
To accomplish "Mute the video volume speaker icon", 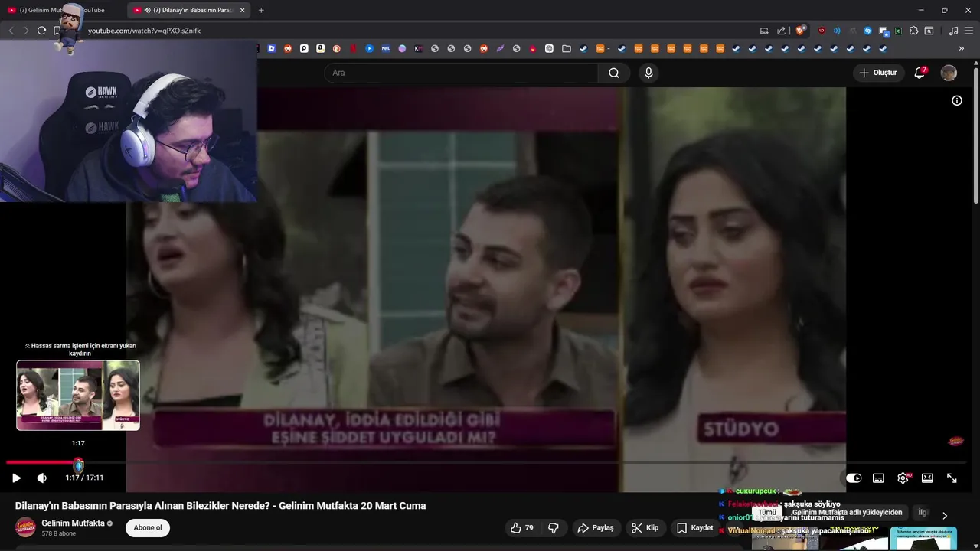I will 41,478.
